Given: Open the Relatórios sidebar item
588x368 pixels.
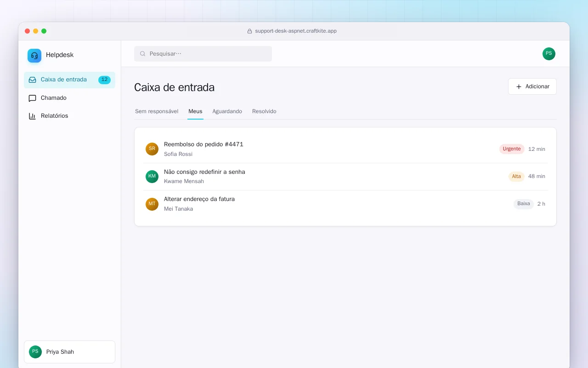Looking at the screenshot, I should click(x=69, y=116).
